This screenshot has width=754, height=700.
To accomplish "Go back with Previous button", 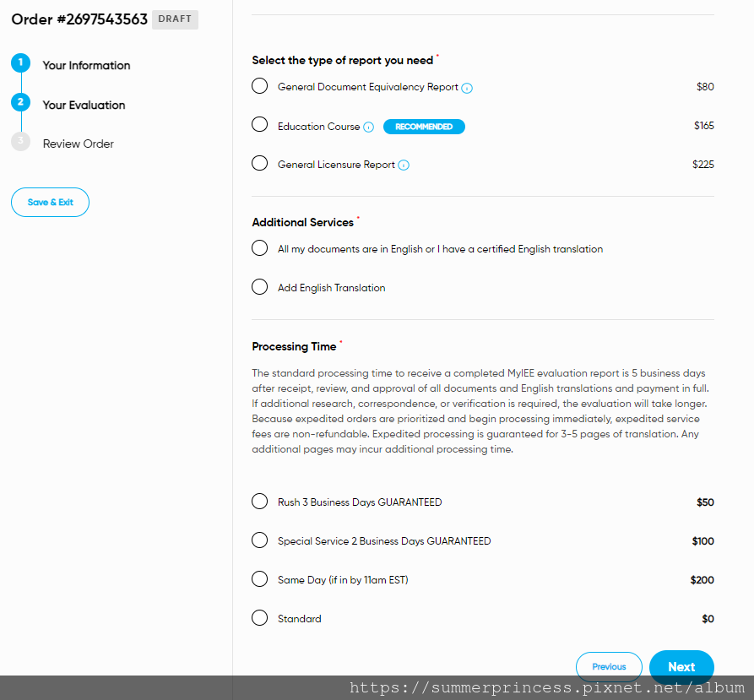I will click(609, 667).
